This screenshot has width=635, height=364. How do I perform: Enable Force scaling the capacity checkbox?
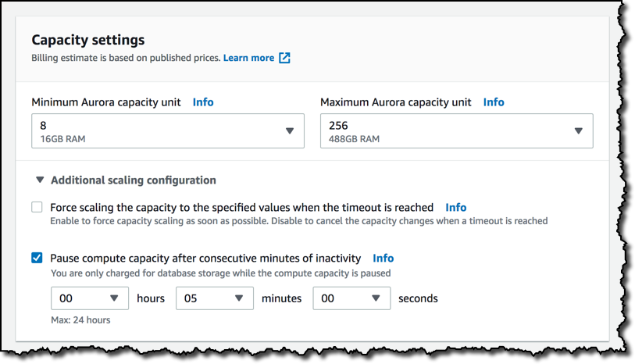click(37, 207)
